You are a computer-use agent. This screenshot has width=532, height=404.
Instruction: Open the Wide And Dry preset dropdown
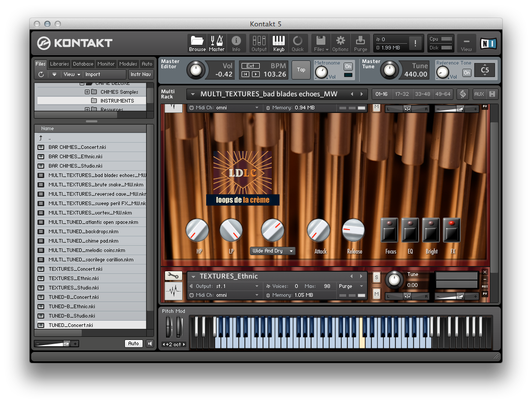click(272, 250)
